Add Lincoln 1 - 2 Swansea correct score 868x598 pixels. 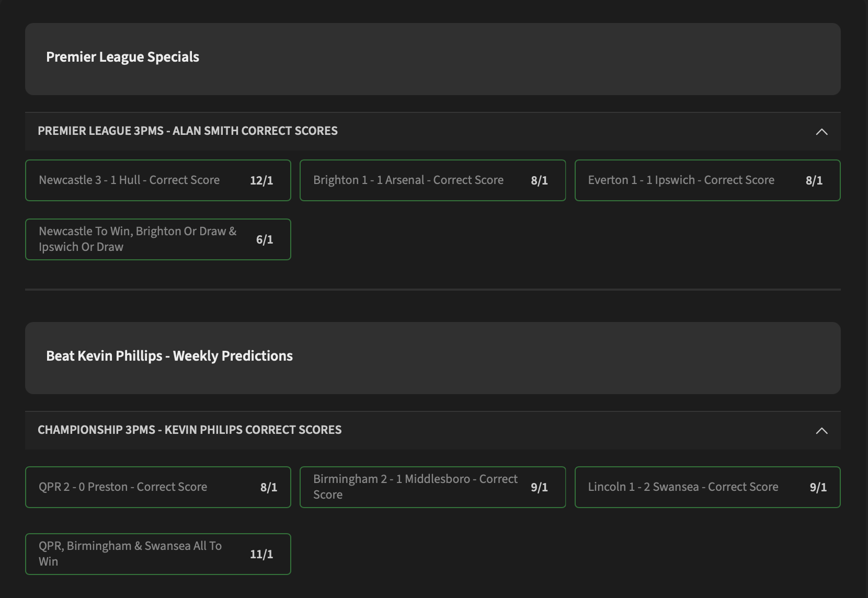coord(707,487)
